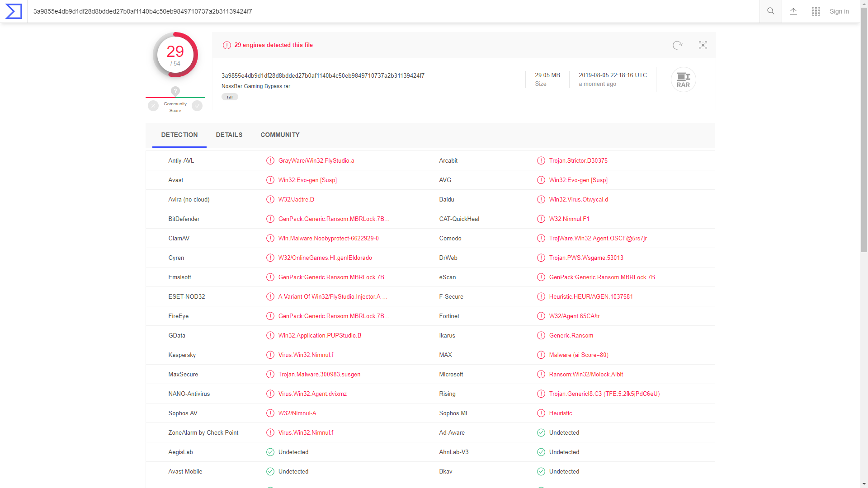Click the alert icon beside '29 engines detected'
868x488 pixels.
[227, 45]
